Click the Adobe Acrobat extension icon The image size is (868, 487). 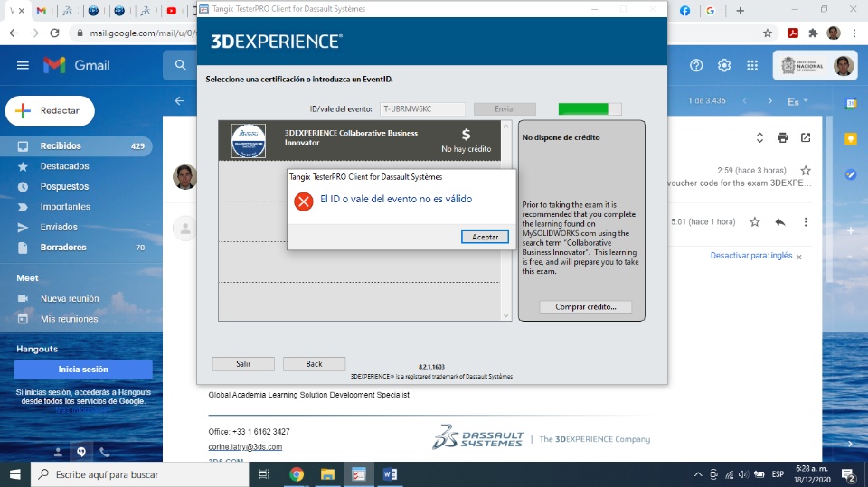click(793, 33)
